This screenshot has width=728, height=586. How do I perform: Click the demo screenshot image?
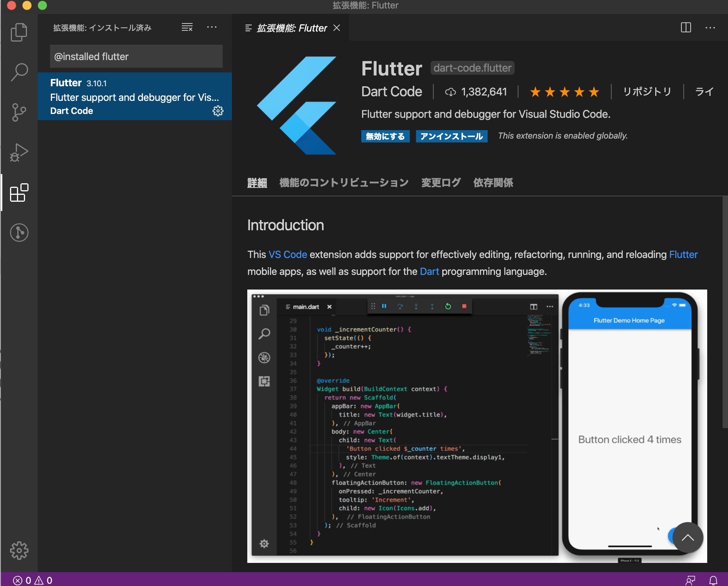coord(477,426)
